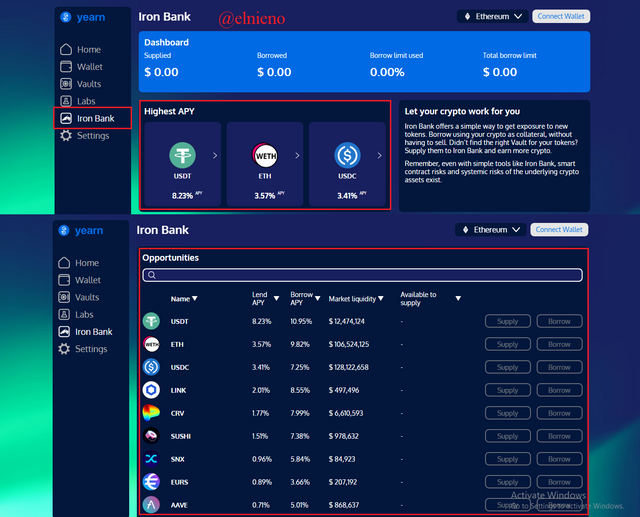Click Supply in the CRV row

[x=508, y=413]
